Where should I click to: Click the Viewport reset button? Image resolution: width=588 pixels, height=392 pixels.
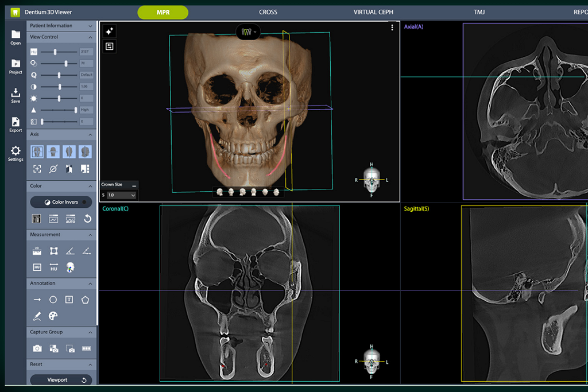click(61, 380)
